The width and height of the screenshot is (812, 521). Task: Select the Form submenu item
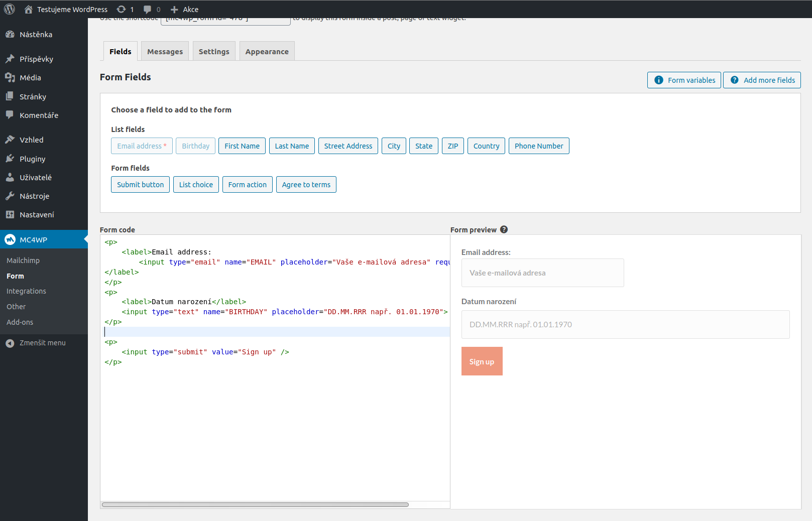tap(15, 276)
